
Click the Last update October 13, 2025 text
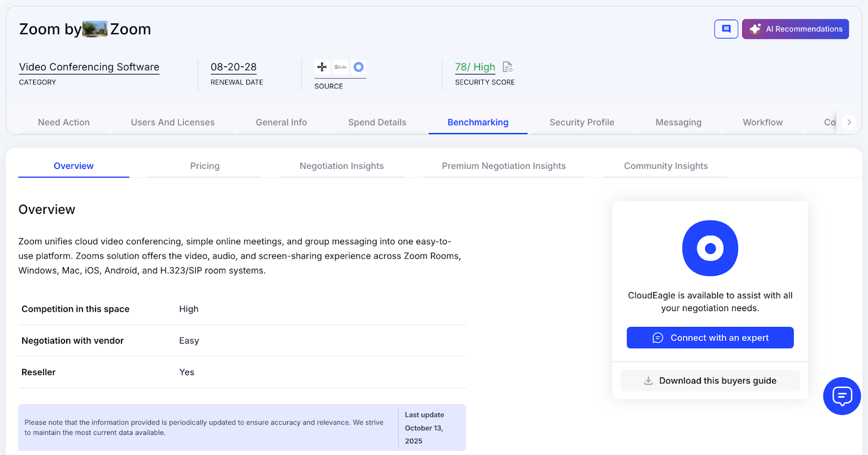tap(425, 428)
